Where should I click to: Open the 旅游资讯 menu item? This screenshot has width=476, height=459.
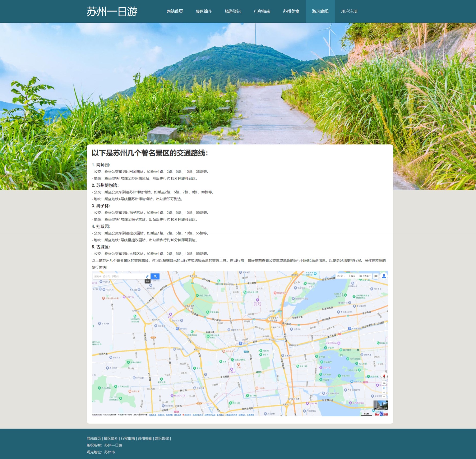point(233,11)
